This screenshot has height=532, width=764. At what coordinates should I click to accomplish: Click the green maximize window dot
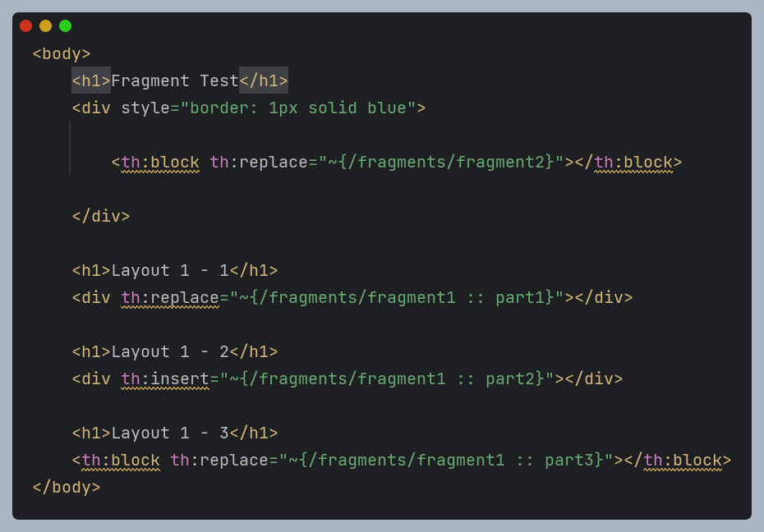65,25
